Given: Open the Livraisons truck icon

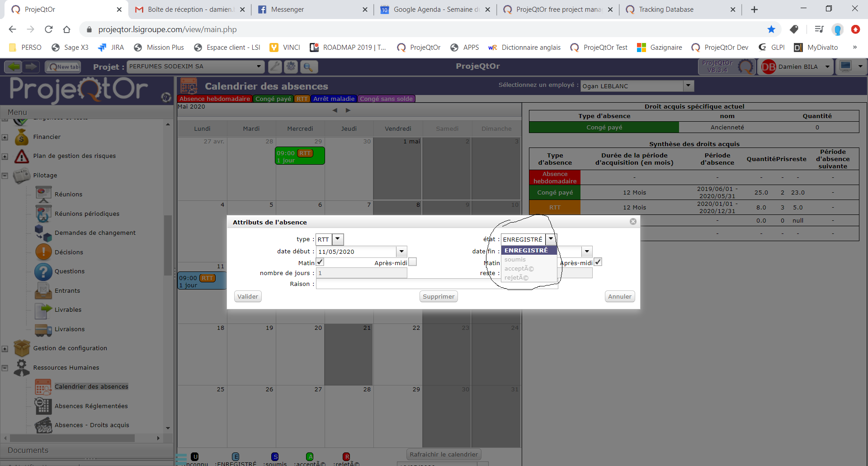Looking at the screenshot, I should (x=43, y=329).
